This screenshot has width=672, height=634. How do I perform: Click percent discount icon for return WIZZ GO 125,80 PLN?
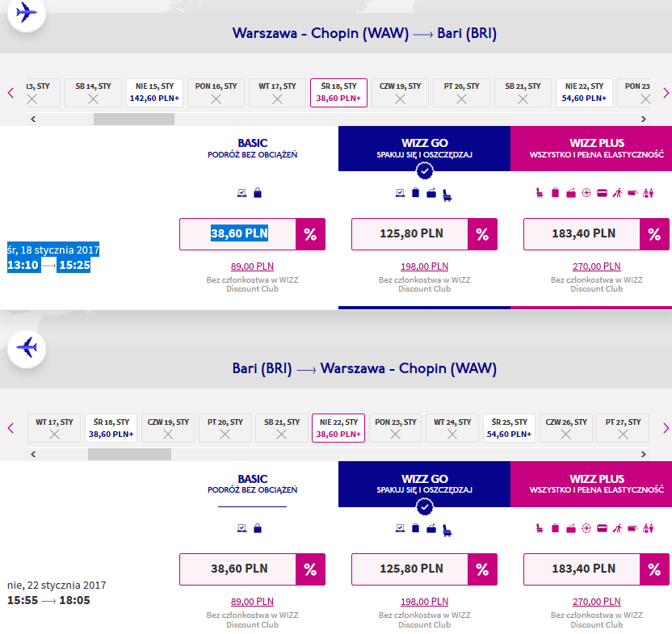click(482, 569)
